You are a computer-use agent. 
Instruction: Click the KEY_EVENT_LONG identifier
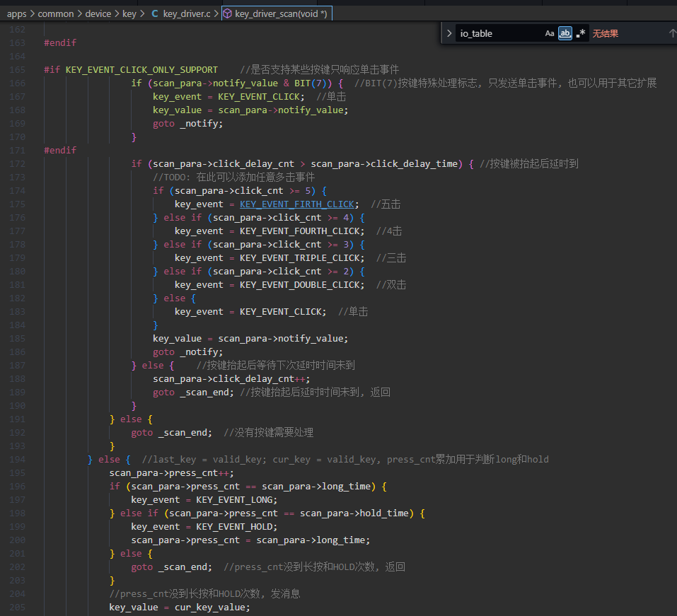(x=234, y=500)
